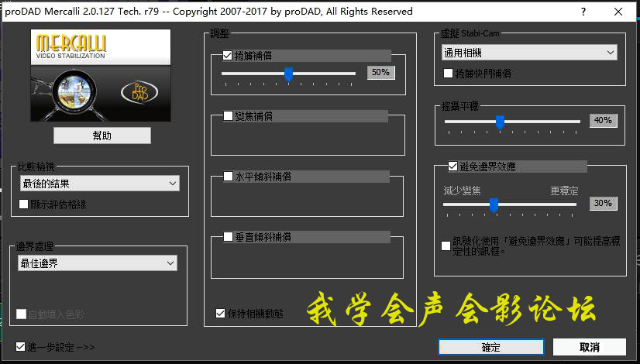
Task: Uncheck the 保持相機動態 checkbox
Action: [x=220, y=314]
